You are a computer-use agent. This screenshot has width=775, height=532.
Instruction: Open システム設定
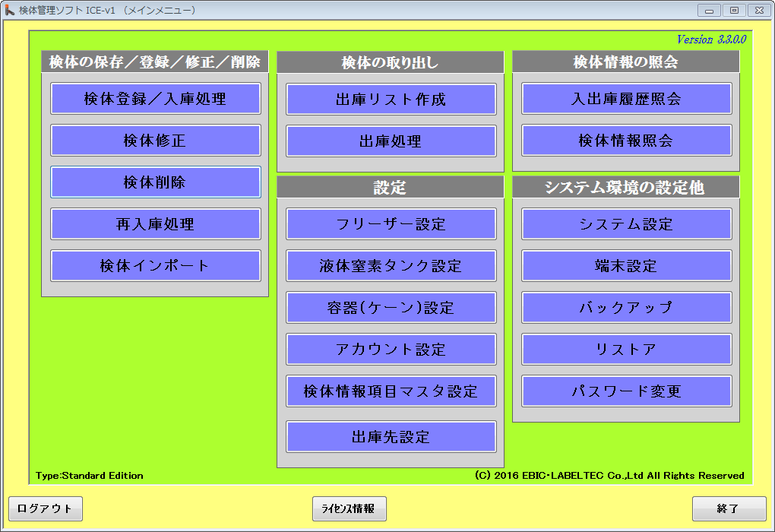pos(626,224)
